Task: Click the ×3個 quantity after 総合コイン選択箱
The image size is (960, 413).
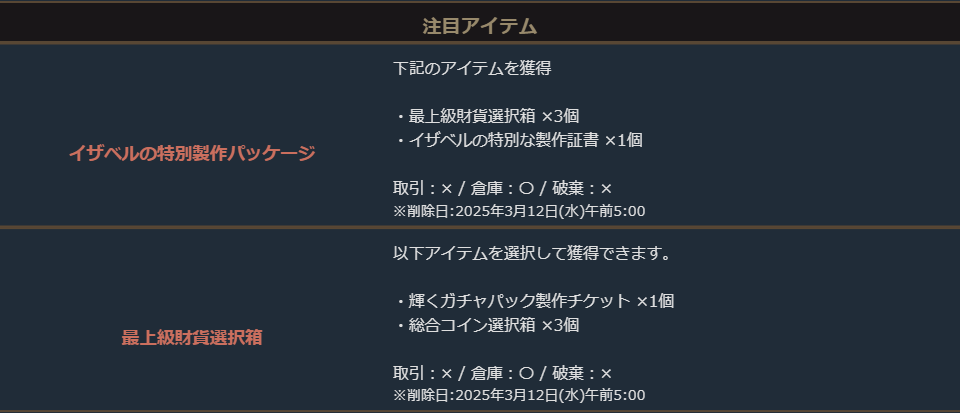Action: pos(560,325)
